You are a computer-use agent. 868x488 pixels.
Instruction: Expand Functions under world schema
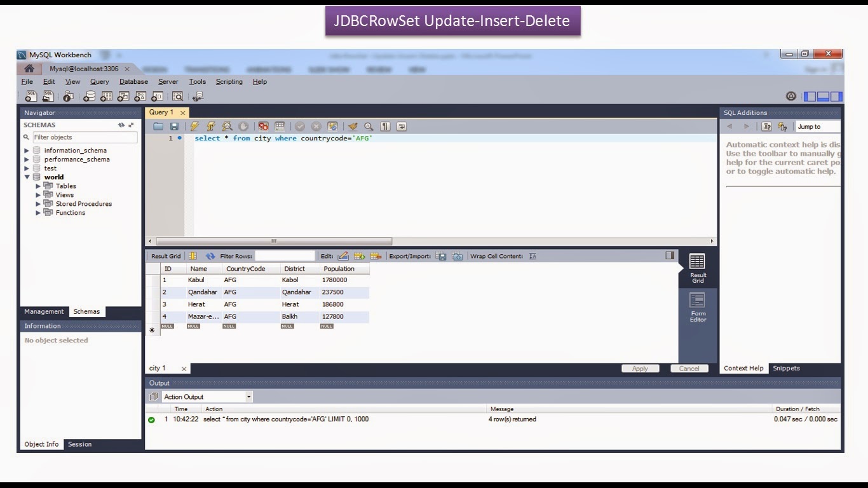pos(38,213)
